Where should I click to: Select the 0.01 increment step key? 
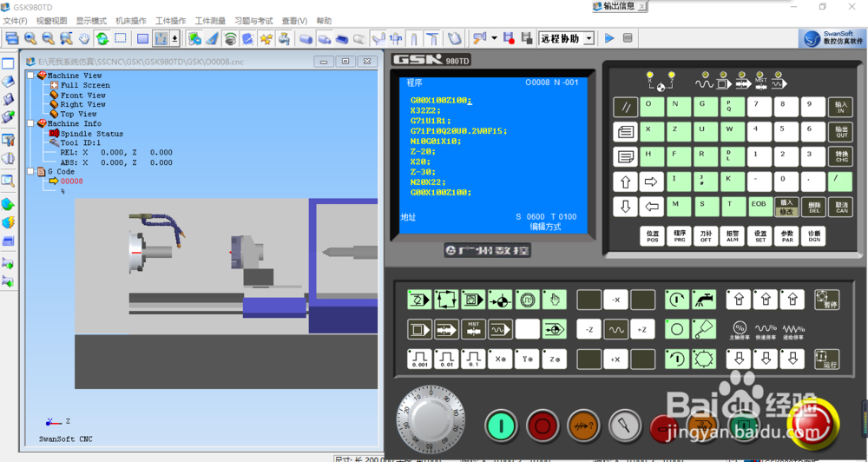coord(446,359)
